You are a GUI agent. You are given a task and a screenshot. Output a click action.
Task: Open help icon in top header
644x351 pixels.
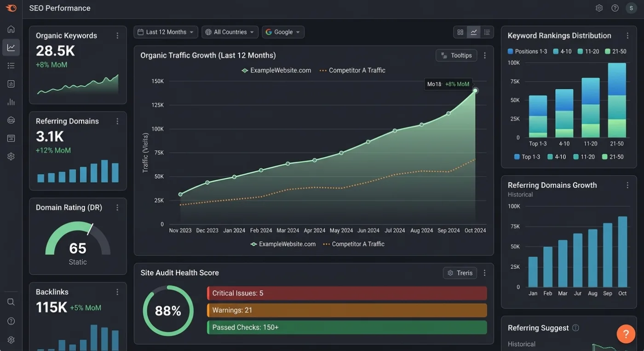615,8
